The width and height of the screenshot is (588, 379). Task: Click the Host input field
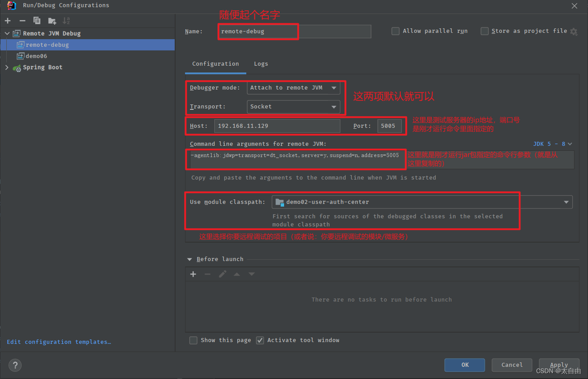point(277,126)
